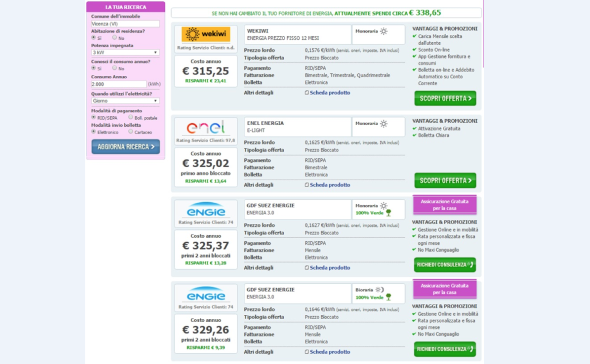
Task: Choose Boll. postale payment method
Action: pyautogui.click(x=131, y=117)
